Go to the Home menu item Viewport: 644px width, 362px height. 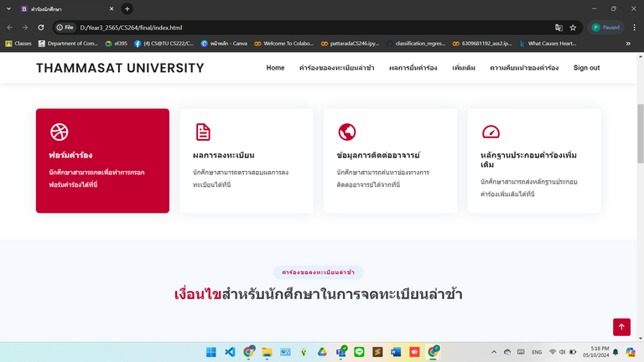[x=275, y=68]
